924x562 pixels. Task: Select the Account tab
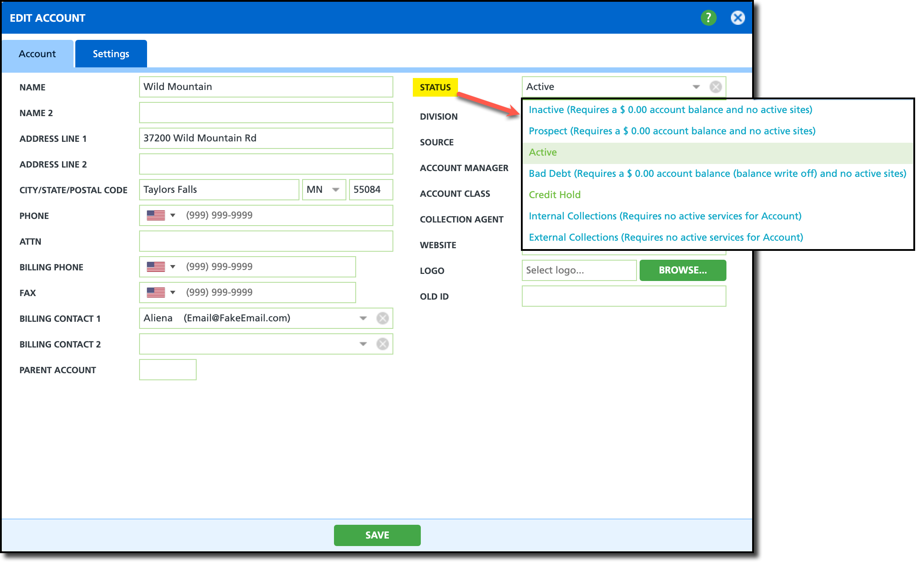(x=37, y=54)
